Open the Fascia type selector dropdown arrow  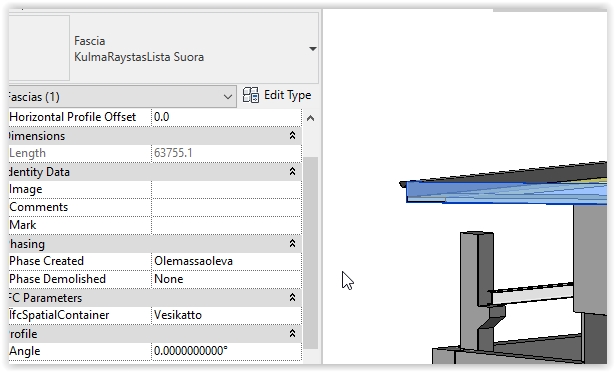[x=313, y=49]
